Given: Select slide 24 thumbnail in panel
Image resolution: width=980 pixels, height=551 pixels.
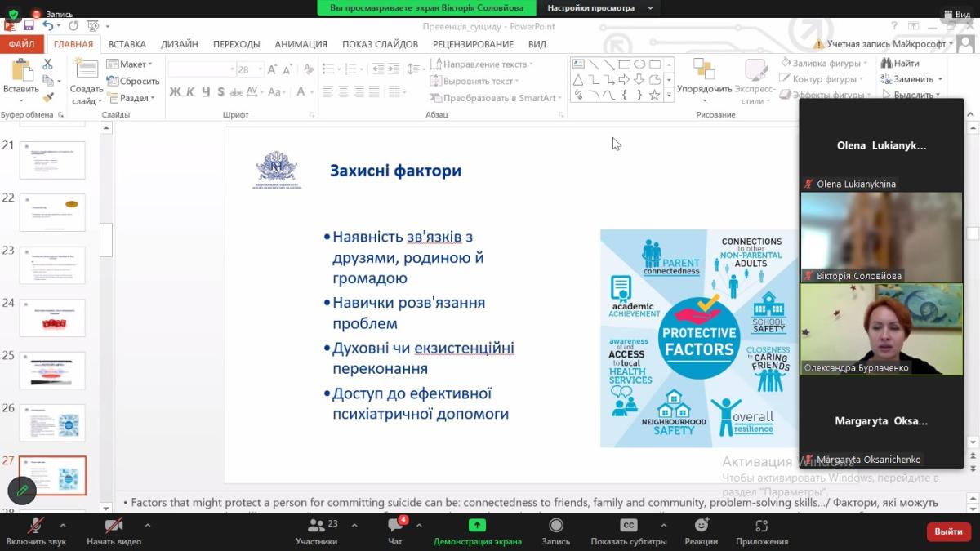Looking at the screenshot, I should coord(52,318).
